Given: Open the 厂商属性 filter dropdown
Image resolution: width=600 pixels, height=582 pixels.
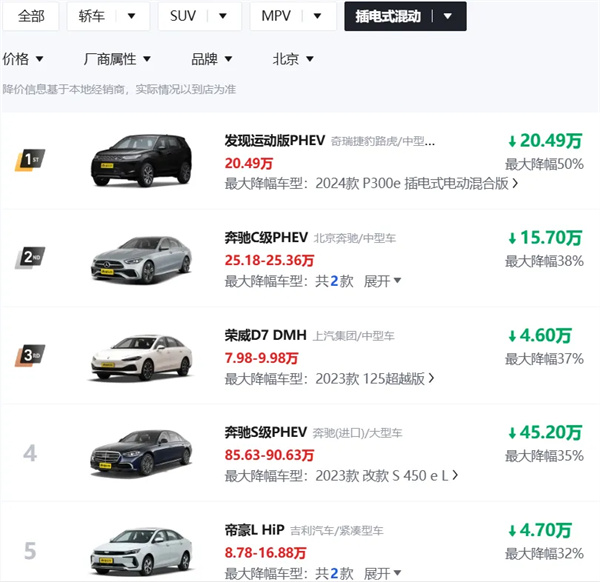Looking at the screenshot, I should (x=118, y=59).
